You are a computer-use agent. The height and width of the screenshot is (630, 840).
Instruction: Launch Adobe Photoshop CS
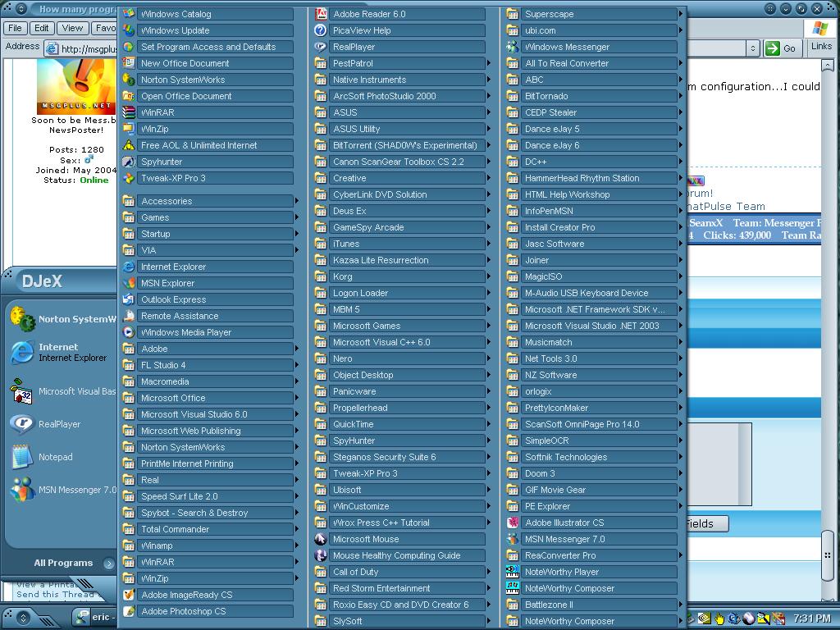(x=208, y=611)
